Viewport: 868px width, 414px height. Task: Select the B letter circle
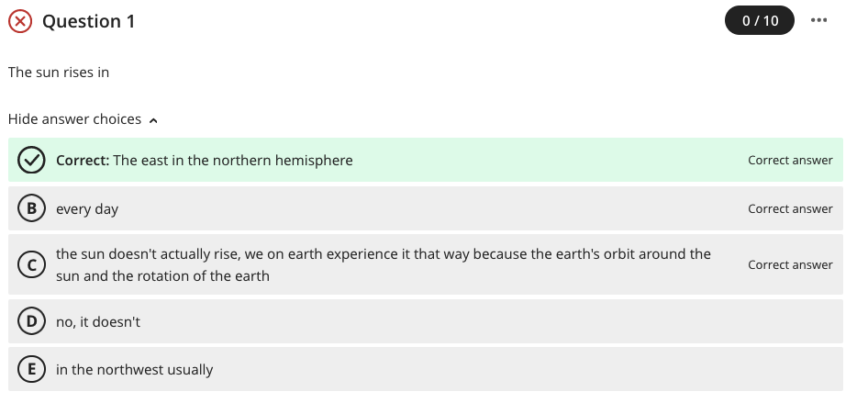[32, 209]
